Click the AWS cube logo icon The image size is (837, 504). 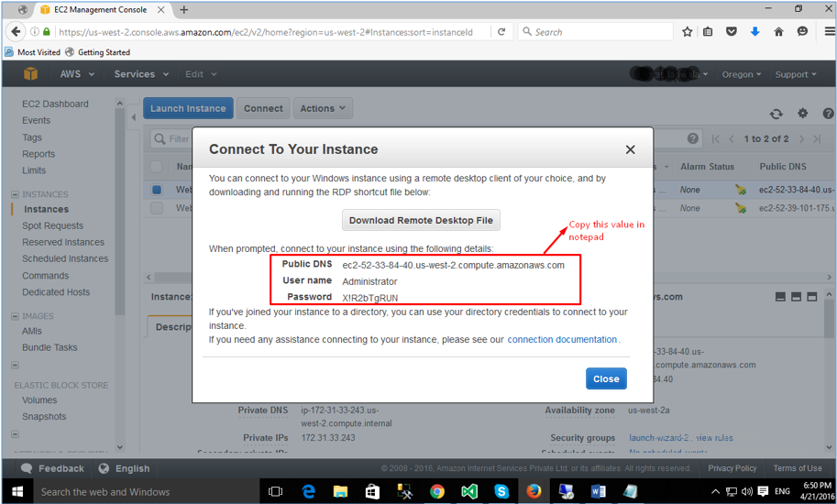click(x=30, y=74)
